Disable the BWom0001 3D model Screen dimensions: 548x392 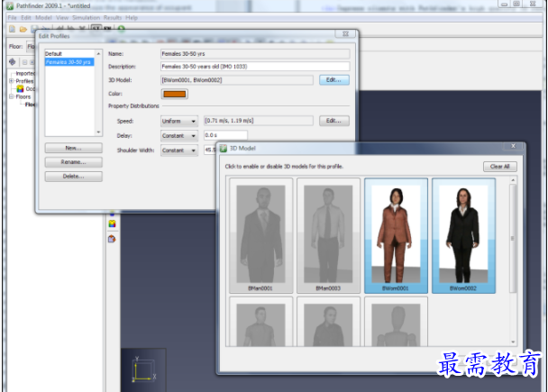tap(396, 235)
